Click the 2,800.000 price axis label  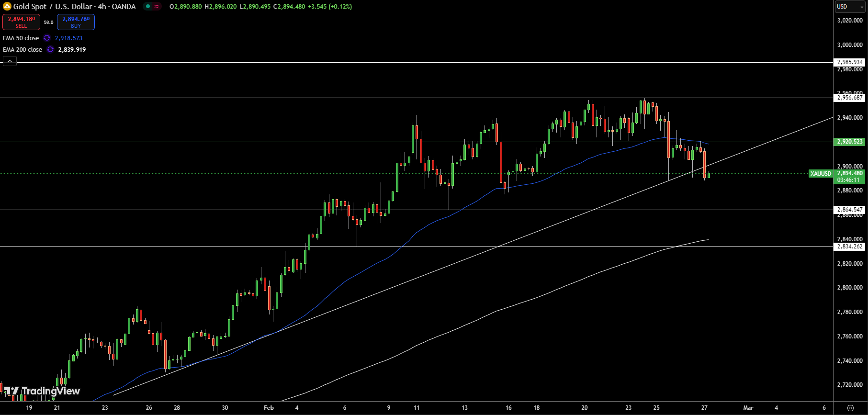(850, 288)
